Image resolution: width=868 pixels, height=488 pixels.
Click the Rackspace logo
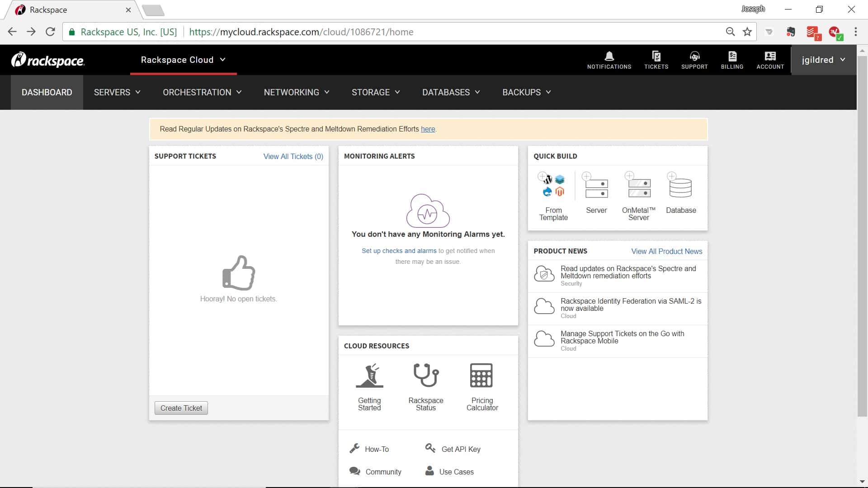click(x=48, y=60)
